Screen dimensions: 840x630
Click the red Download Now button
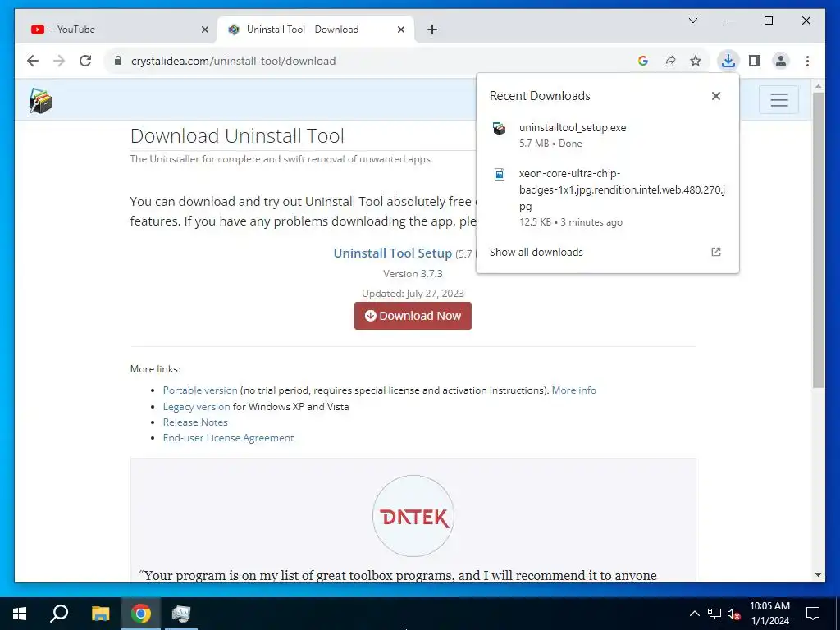click(413, 316)
